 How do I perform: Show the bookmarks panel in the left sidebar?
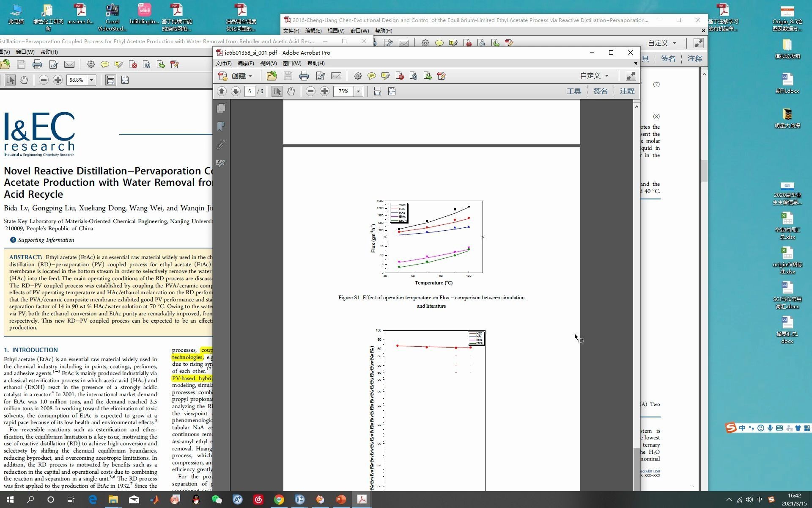coord(221,127)
